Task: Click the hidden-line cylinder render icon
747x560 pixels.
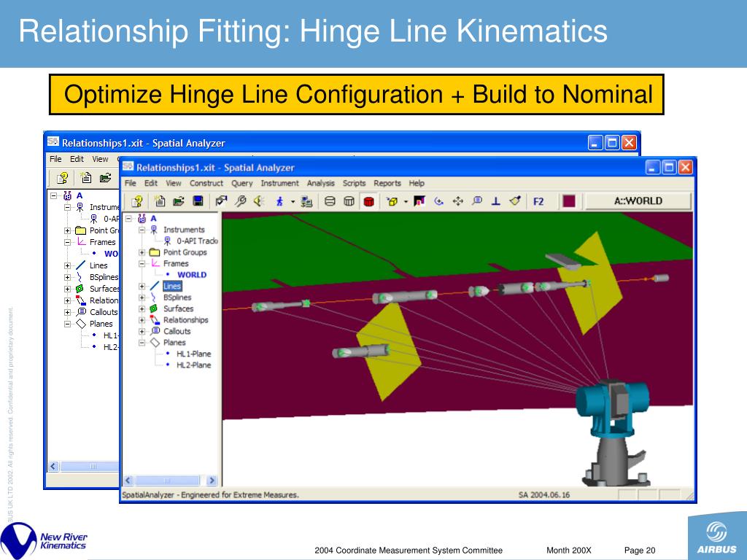Action: click(x=349, y=201)
